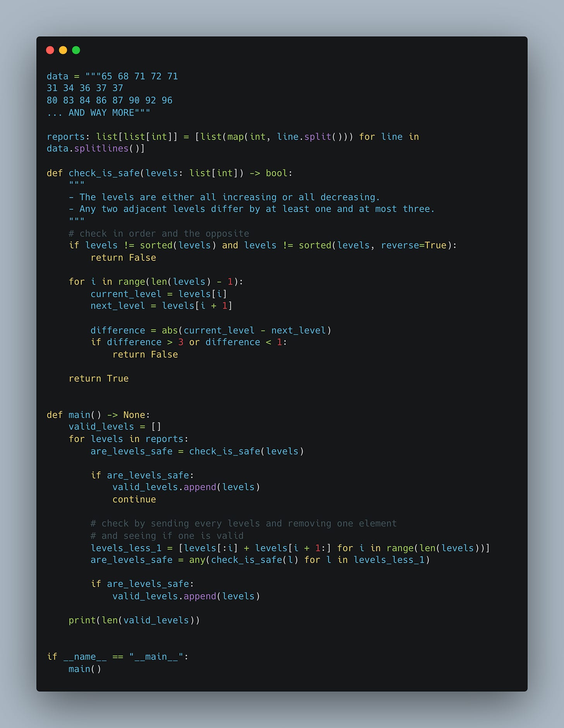This screenshot has width=564, height=728.
Task: Click 'valid_levels = []' line
Action: pyautogui.click(x=115, y=427)
